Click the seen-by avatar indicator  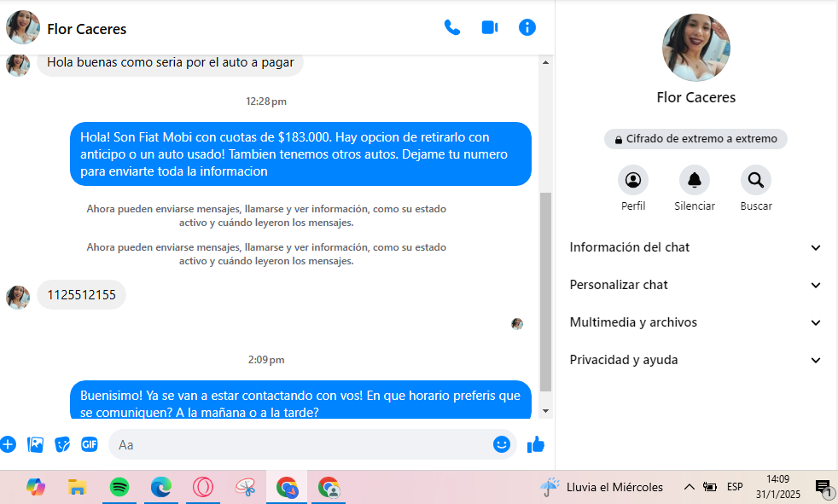[x=517, y=324]
